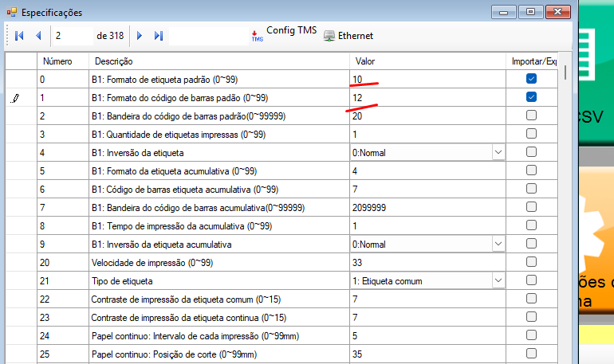Screen dimensions: 614x364
Task: Go to first record navigation arrow
Action: [x=19, y=36]
